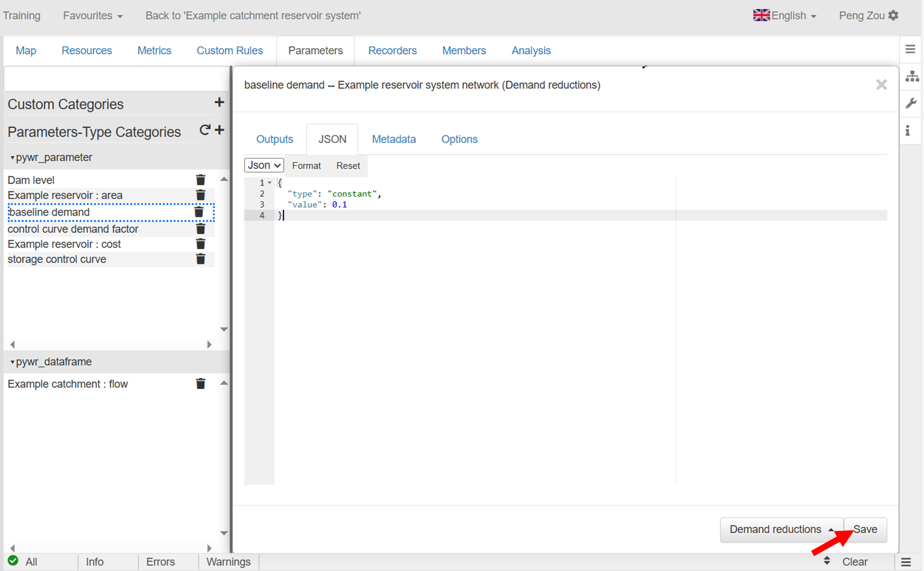Collapse the pywr_dataframe category
Image resolution: width=924 pixels, height=571 pixels.
(x=12, y=362)
